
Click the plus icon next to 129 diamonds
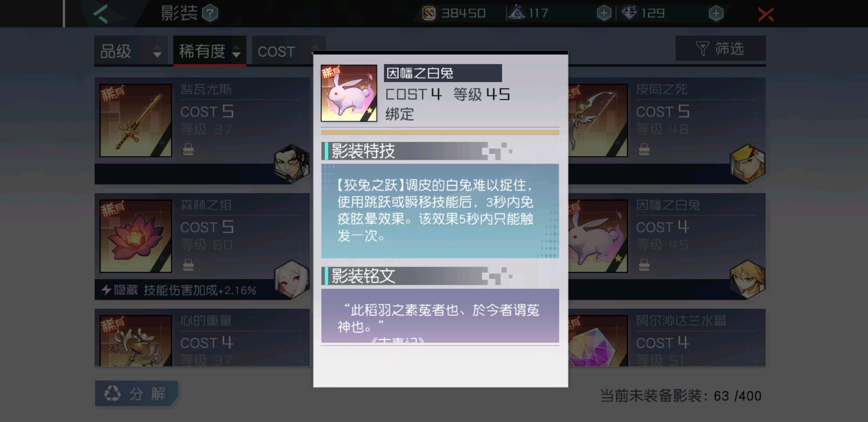coord(716,13)
